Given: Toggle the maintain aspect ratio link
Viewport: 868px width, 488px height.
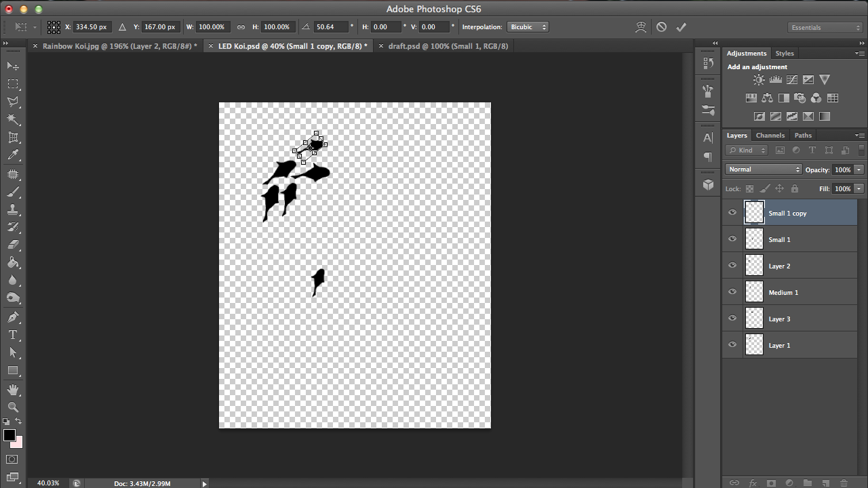Looking at the screenshot, I should [x=241, y=26].
